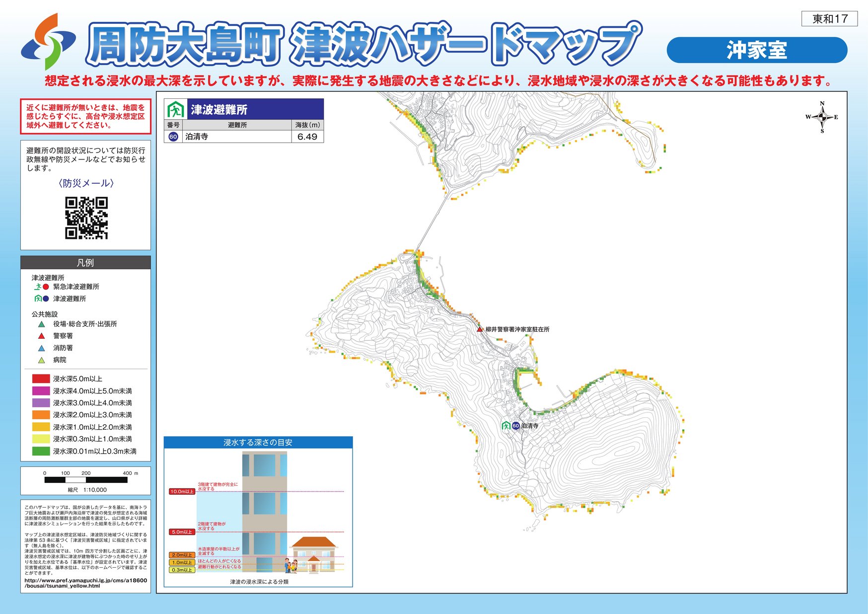Screen dimensions: 868x614
Task: Click the legend yellow triangle for 病院
Action: click(x=42, y=360)
